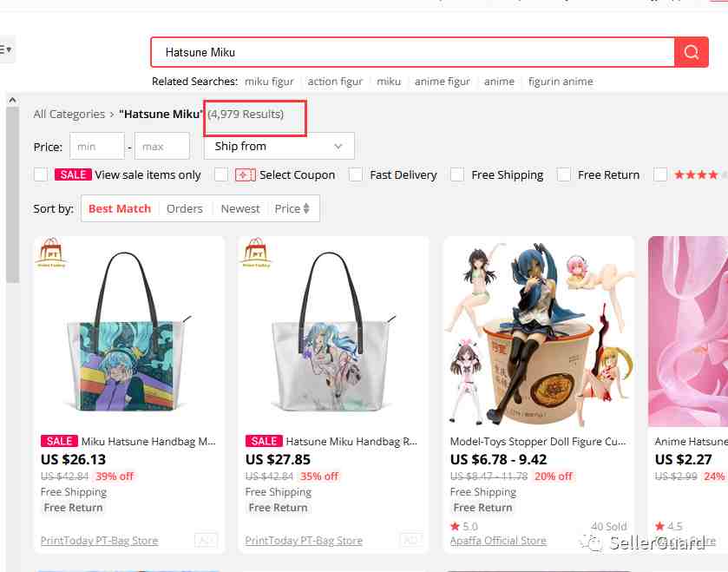Click the scroll-up arrow at left scrollbar top
The image size is (728, 572).
(x=12, y=100)
